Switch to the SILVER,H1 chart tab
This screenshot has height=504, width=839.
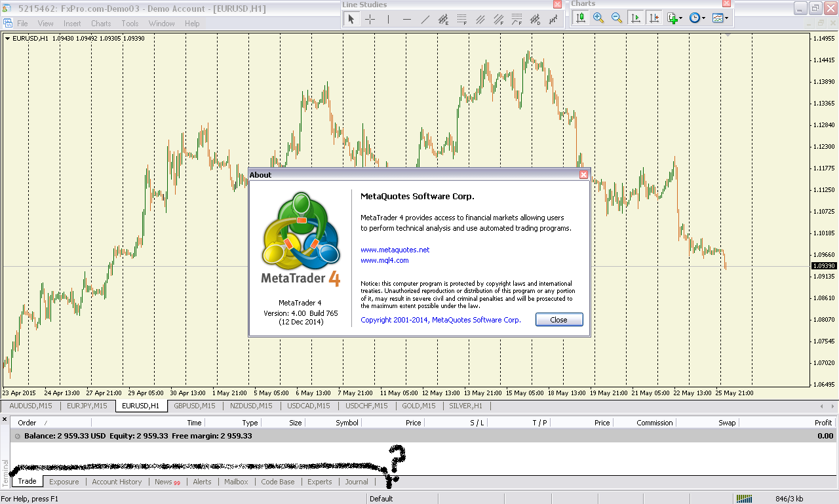tap(466, 406)
